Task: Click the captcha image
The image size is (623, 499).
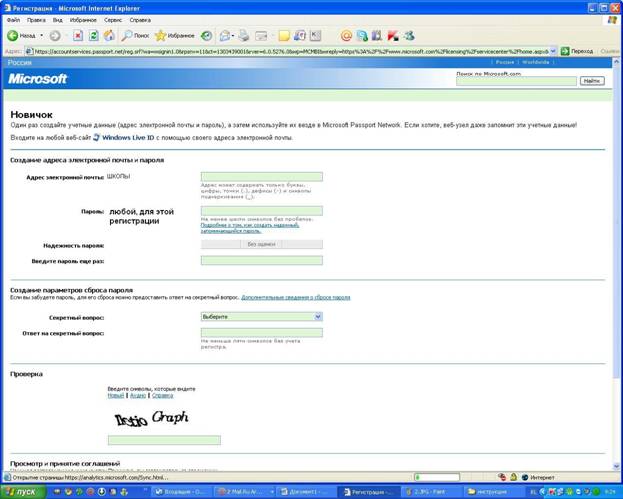Action: tap(151, 418)
